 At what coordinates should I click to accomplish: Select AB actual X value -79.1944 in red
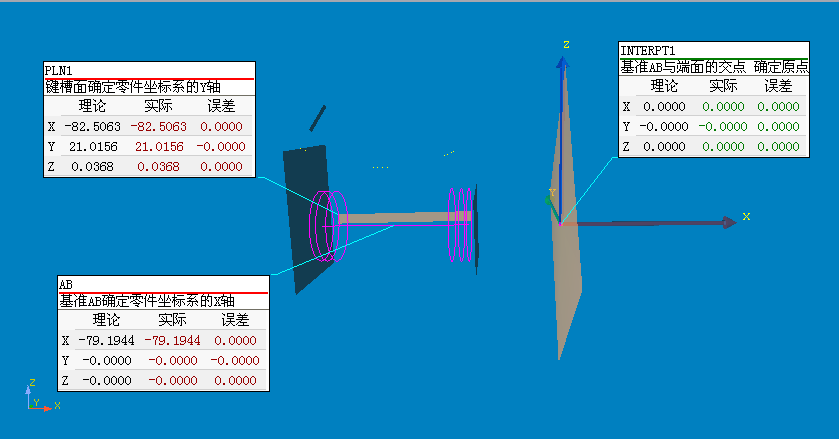(172, 340)
